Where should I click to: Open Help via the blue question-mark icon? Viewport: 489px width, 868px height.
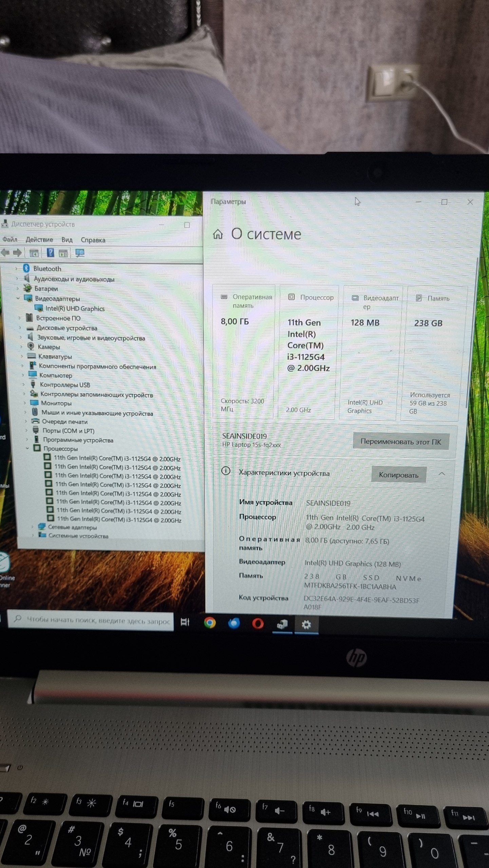pyautogui.click(x=50, y=253)
